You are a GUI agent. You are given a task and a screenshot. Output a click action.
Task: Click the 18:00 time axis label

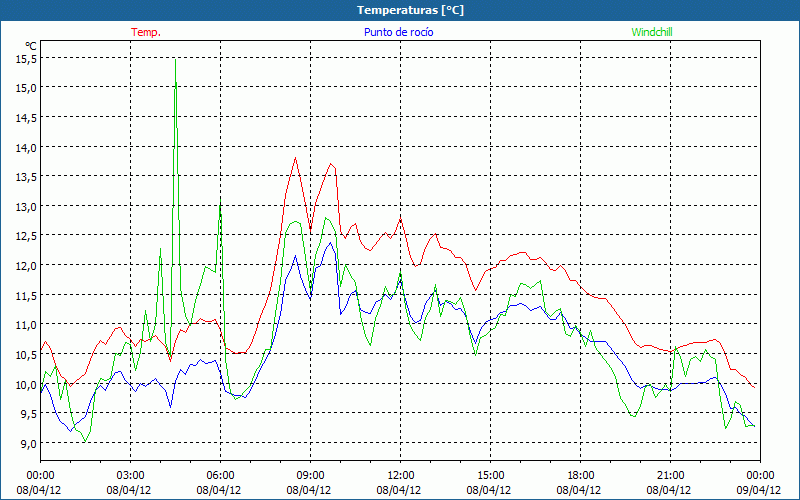tap(580, 476)
